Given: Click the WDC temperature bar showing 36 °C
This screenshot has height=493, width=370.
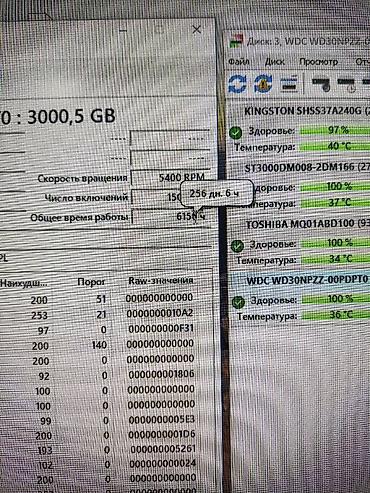Looking at the screenshot, I should [337, 315].
